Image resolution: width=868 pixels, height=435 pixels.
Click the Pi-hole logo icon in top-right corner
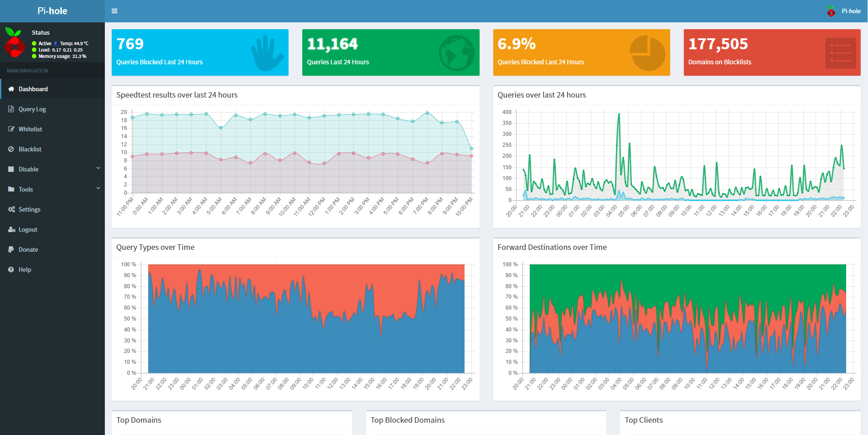[x=831, y=11]
